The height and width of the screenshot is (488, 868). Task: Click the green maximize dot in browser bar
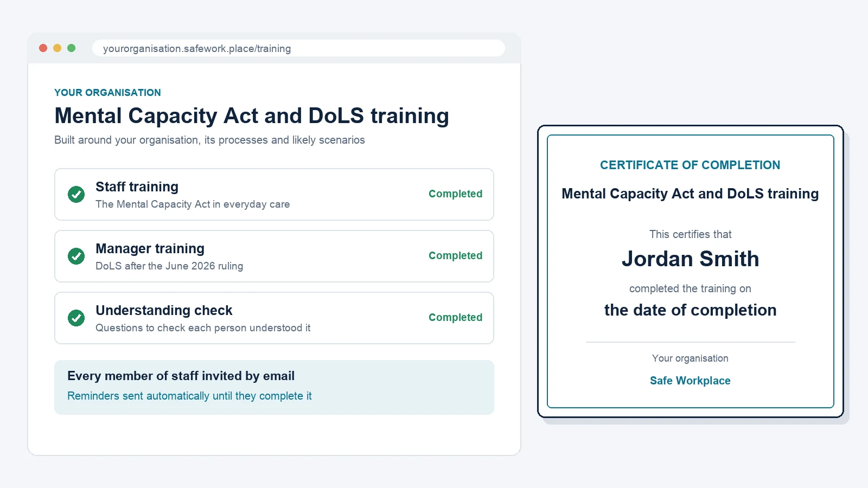pos(71,48)
